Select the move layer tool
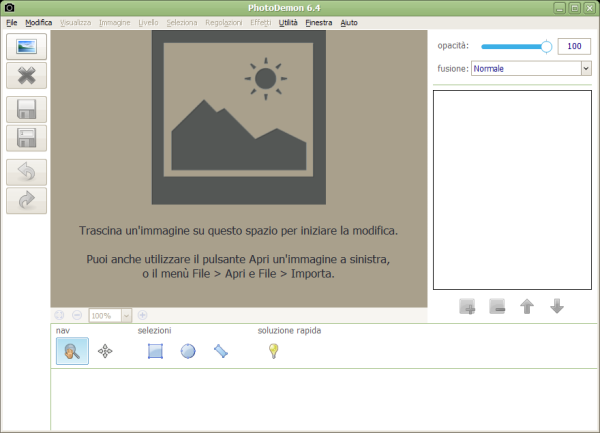 pos(105,351)
